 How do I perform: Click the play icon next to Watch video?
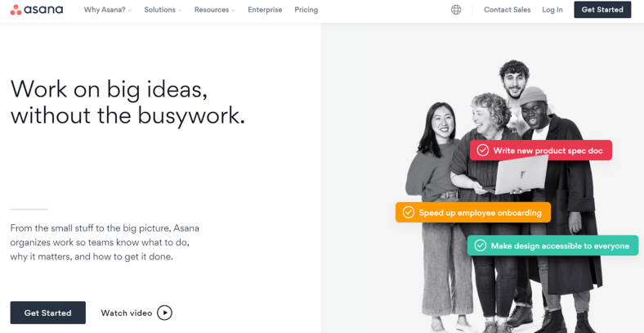pyautogui.click(x=165, y=313)
